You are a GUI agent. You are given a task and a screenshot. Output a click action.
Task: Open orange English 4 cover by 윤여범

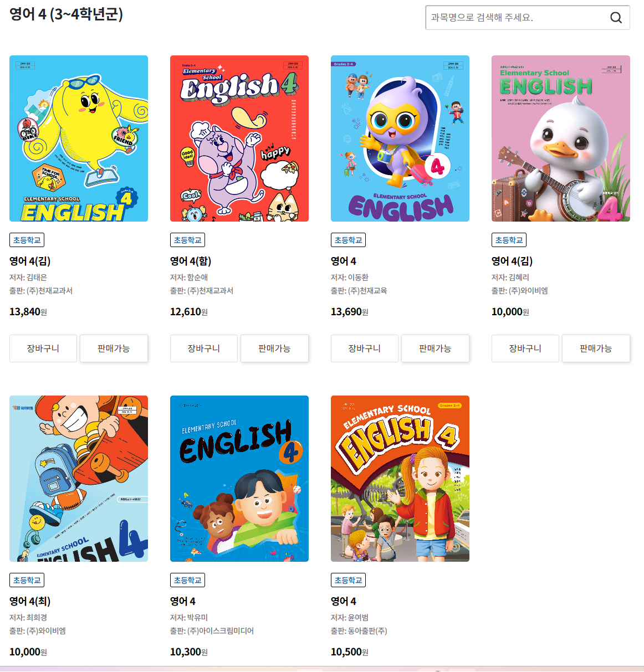[400, 479]
